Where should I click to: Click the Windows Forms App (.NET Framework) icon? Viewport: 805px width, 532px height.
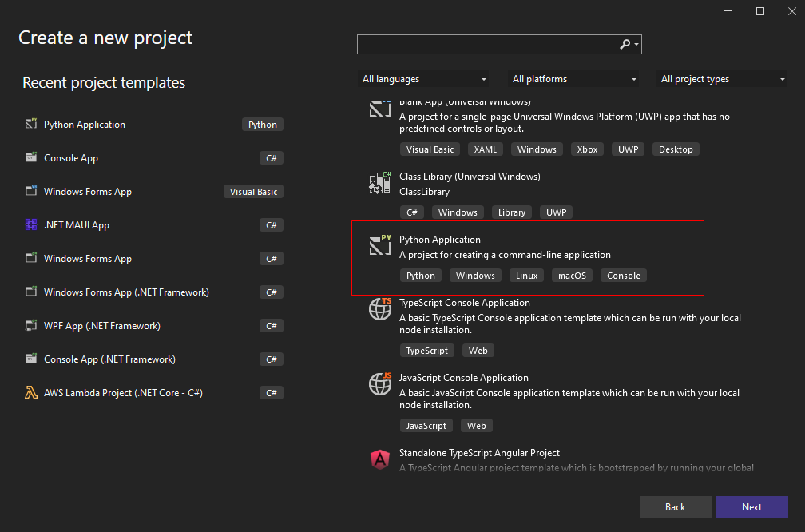click(31, 291)
